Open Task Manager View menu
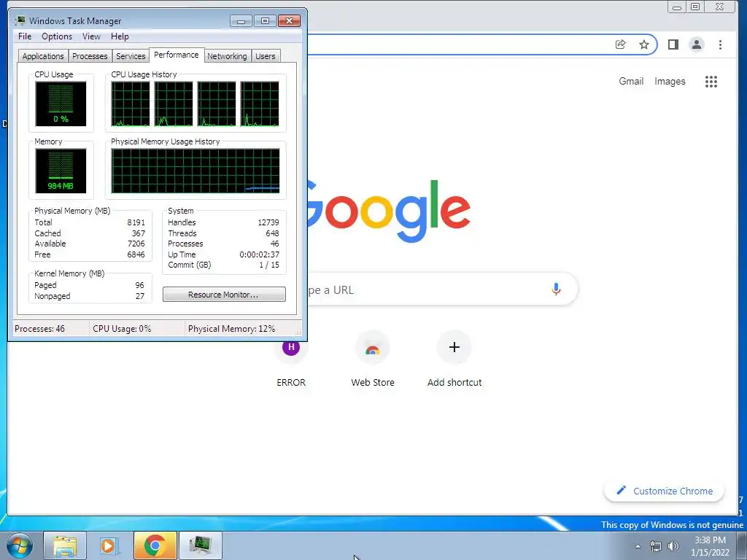747x560 pixels. coord(91,36)
